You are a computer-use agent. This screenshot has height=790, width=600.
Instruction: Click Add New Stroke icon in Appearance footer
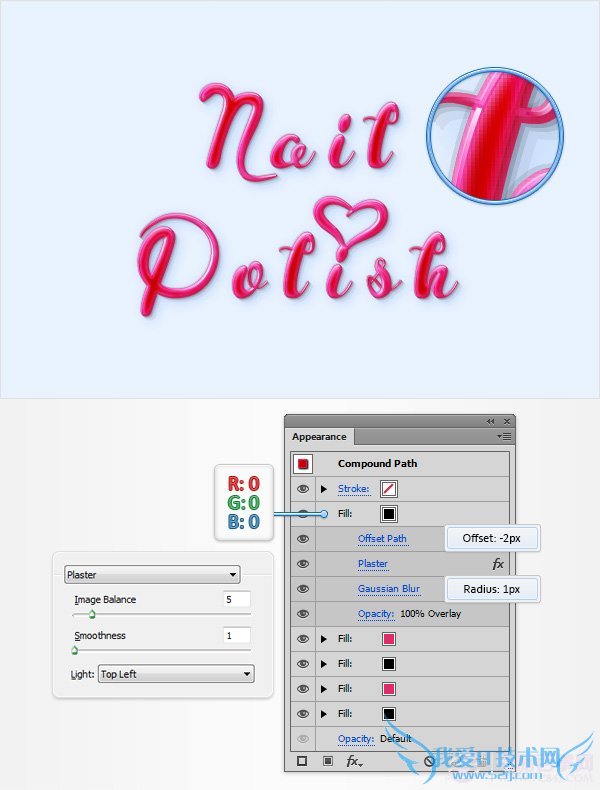pyautogui.click(x=302, y=761)
